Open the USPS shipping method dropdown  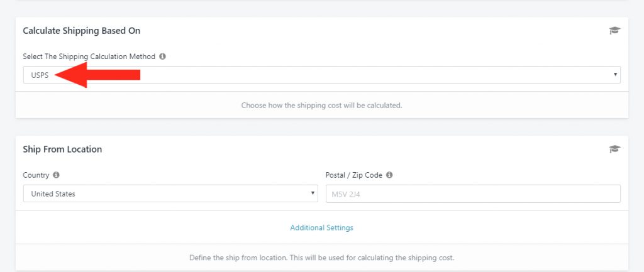click(321, 75)
